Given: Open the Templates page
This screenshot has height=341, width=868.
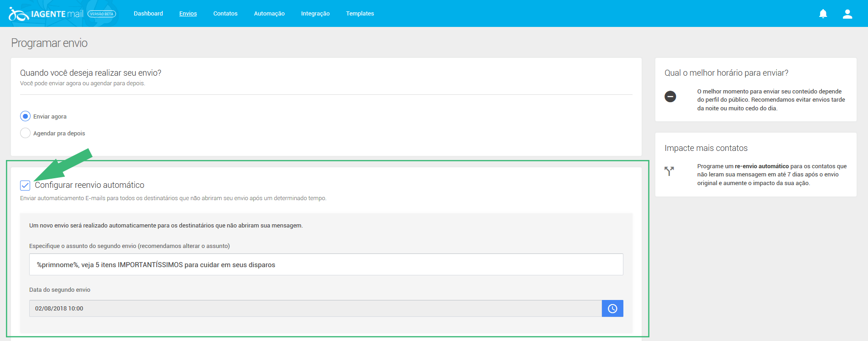Looking at the screenshot, I should point(360,14).
